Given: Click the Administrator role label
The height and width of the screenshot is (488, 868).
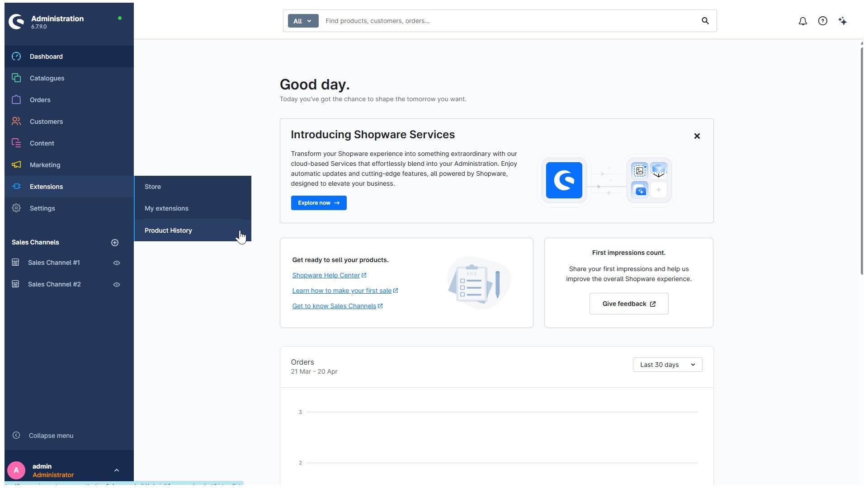Looking at the screenshot, I should (53, 475).
